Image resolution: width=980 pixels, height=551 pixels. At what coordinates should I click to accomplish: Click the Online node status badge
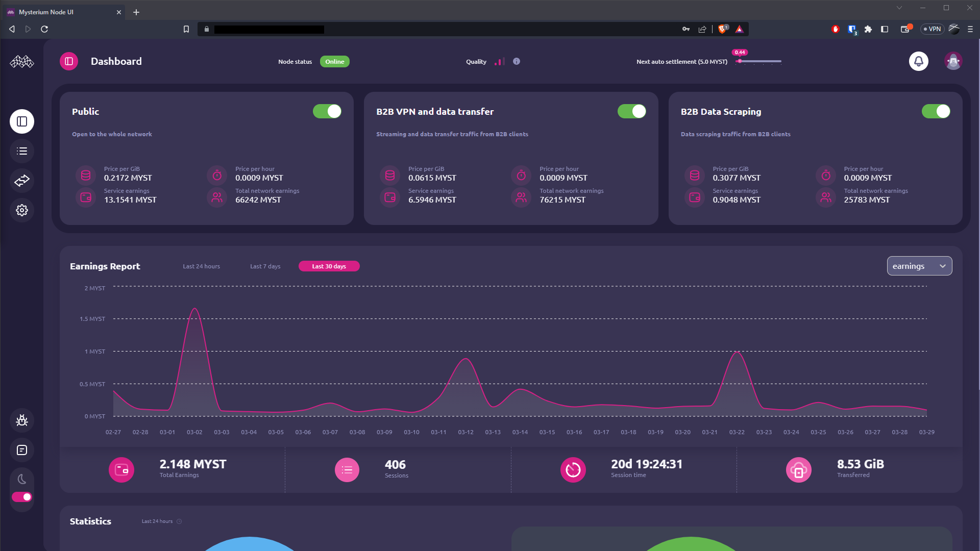334,61
